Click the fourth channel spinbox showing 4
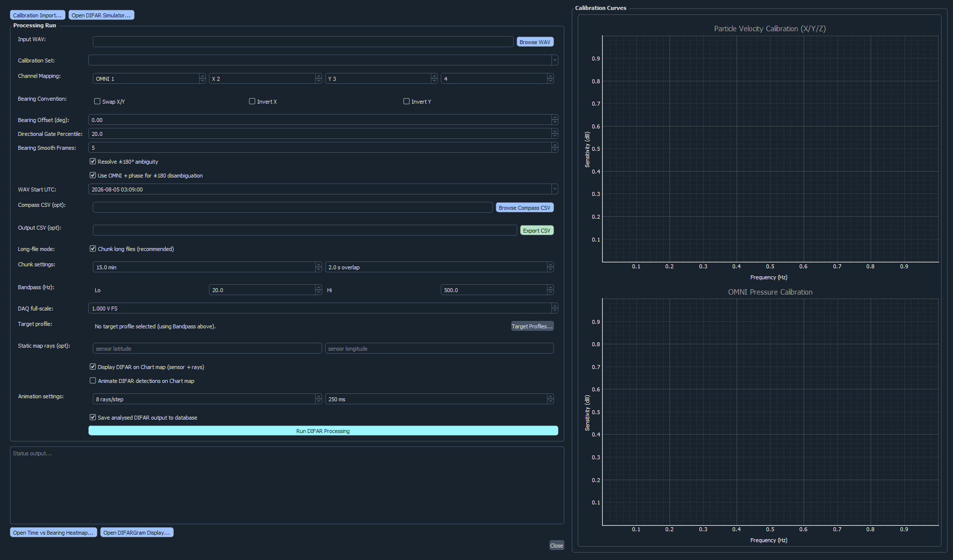Viewport: 953px width, 560px height. point(497,79)
